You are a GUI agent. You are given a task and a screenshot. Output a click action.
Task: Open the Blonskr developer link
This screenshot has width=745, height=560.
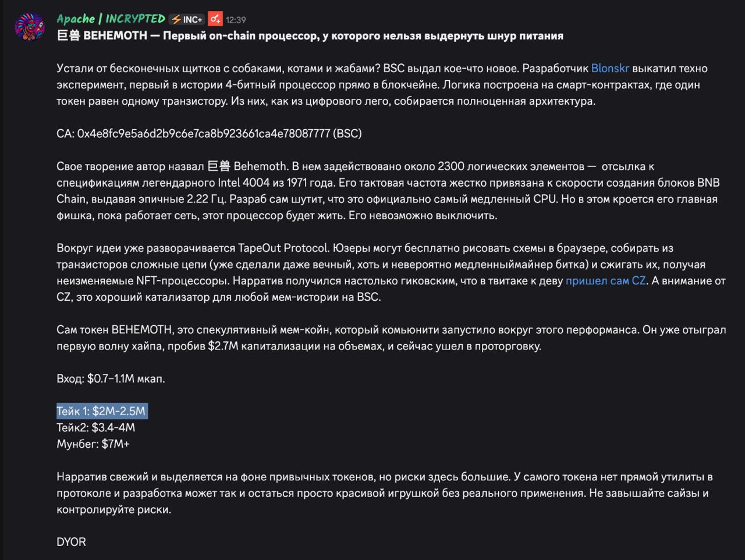[x=610, y=68]
